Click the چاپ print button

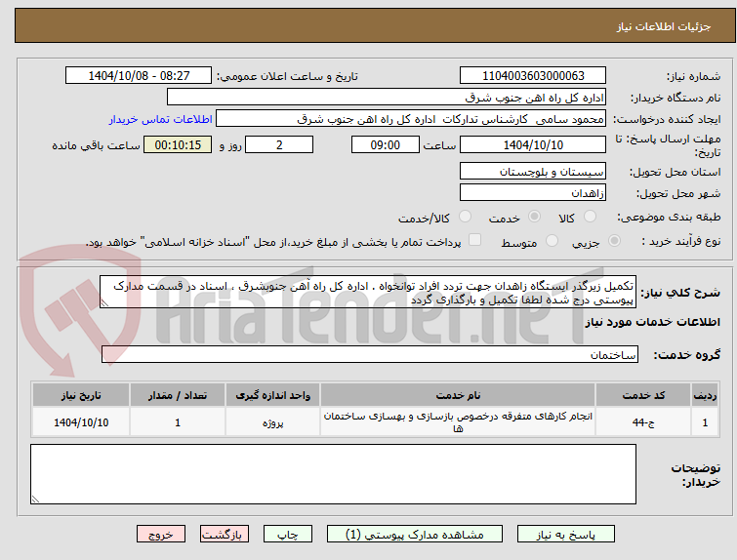[x=288, y=535]
